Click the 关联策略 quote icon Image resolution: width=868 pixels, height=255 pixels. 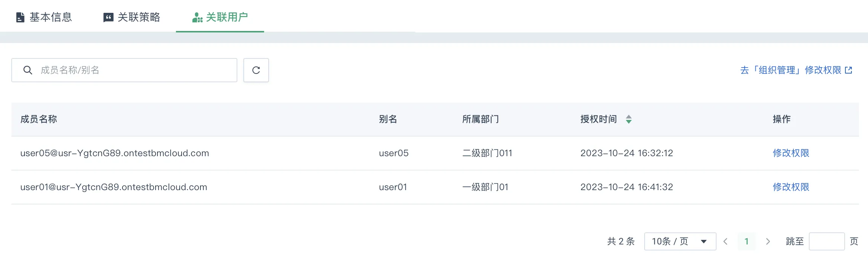108,17
